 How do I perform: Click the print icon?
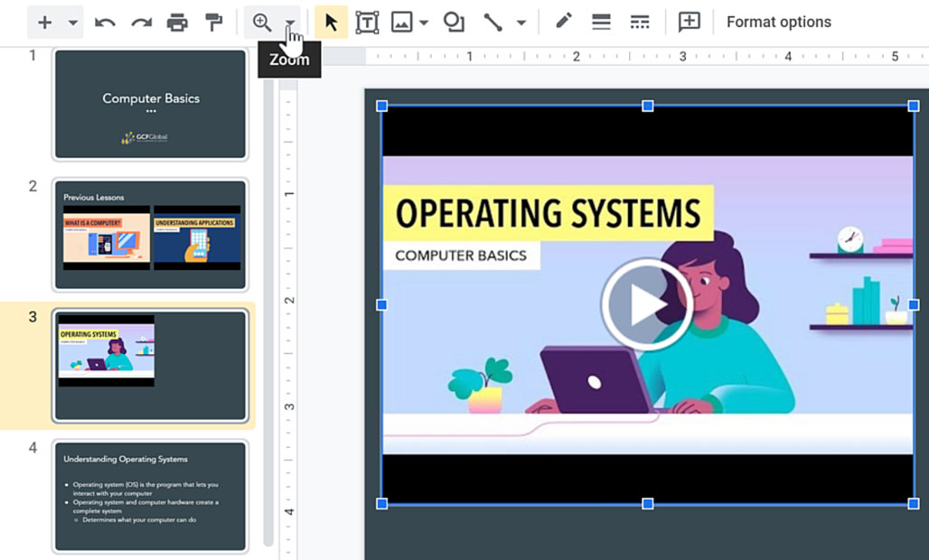(x=177, y=23)
